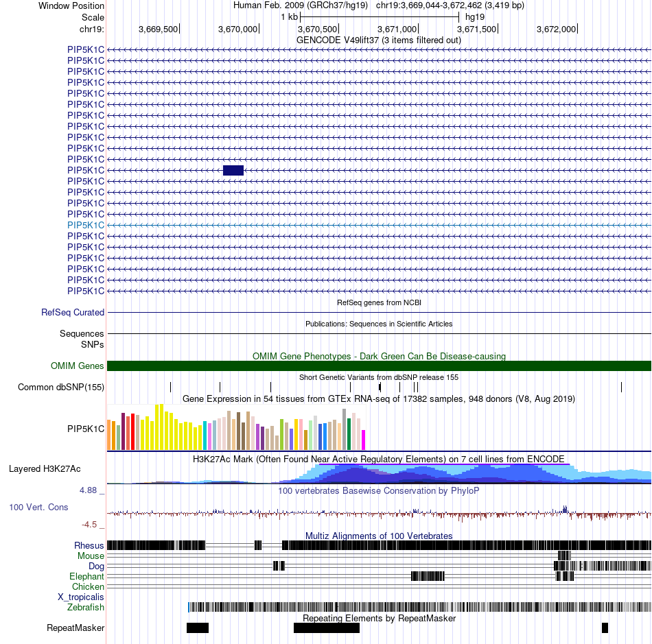Click the Zebrafish alignment label
Screen dimensions: 652x644
85,607
